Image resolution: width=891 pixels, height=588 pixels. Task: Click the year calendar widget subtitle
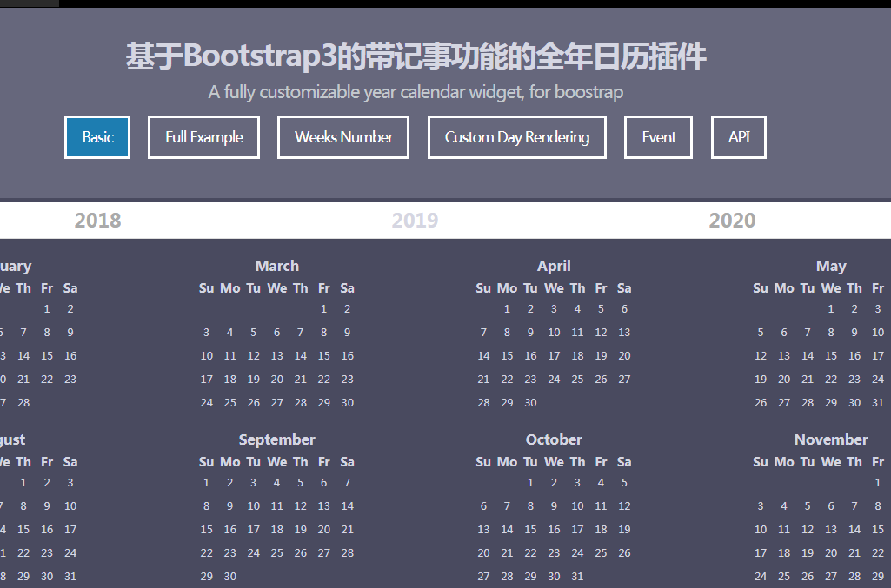pos(416,92)
